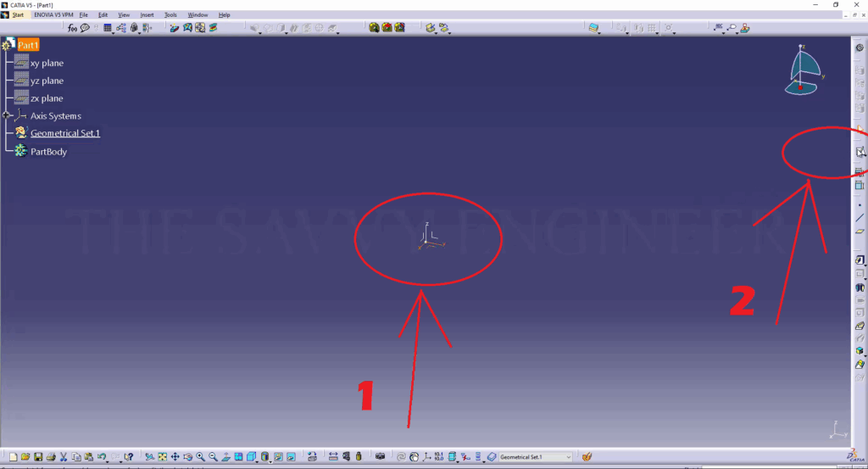Click the Select arrow icon in right toolbar
The width and height of the screenshot is (868, 469).
click(860, 129)
